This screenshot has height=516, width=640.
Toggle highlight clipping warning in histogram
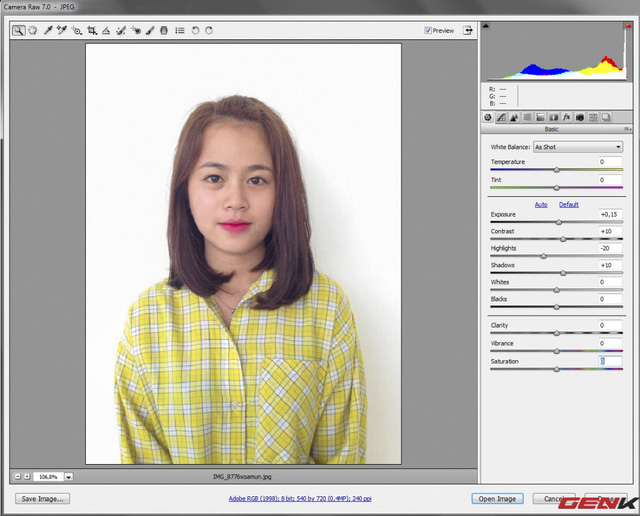pyautogui.click(x=628, y=26)
